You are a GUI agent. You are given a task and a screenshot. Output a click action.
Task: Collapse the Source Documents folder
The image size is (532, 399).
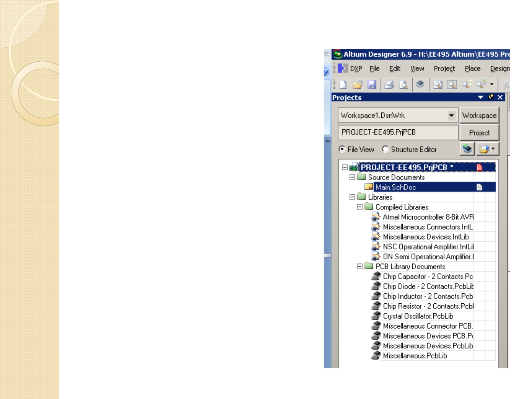tap(352, 177)
